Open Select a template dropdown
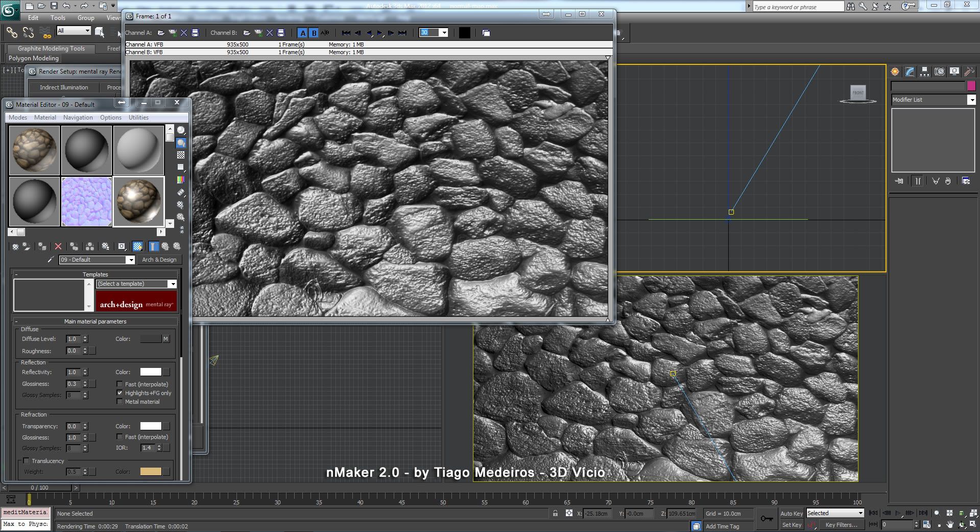Image resolution: width=980 pixels, height=532 pixels. coord(173,284)
